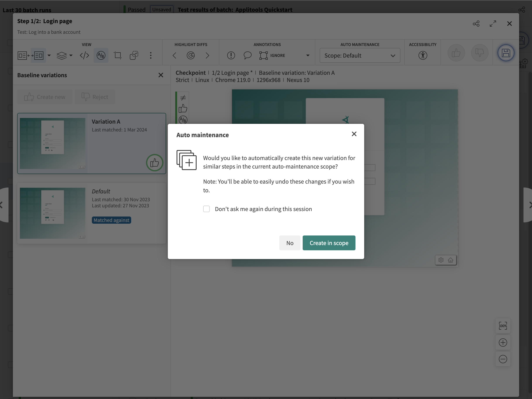Expand the IGNORE region type dropdown

click(x=308, y=56)
